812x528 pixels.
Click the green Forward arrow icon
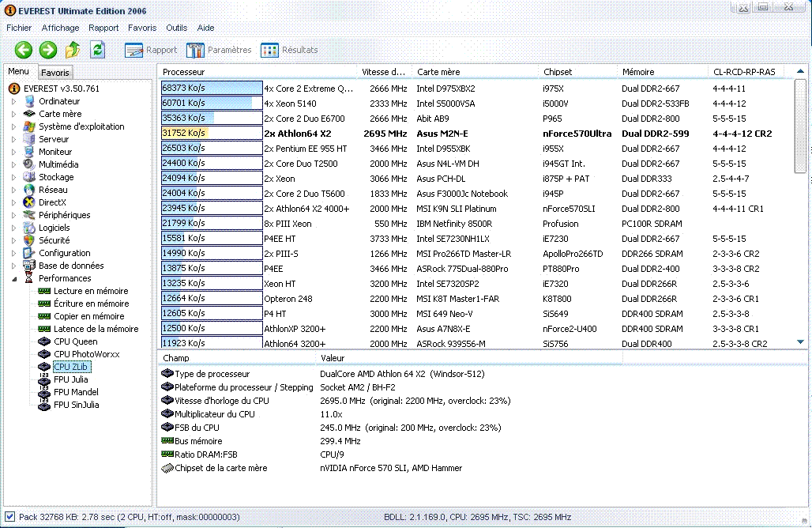click(x=48, y=50)
